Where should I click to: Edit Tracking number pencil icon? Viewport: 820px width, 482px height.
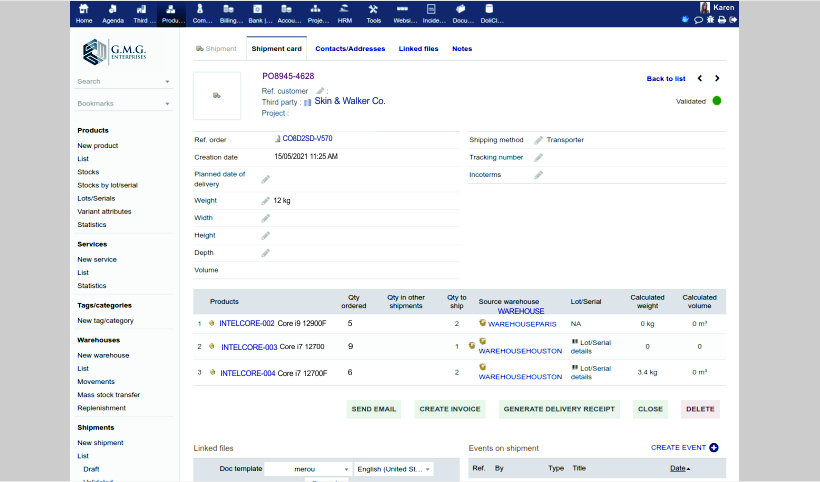538,157
